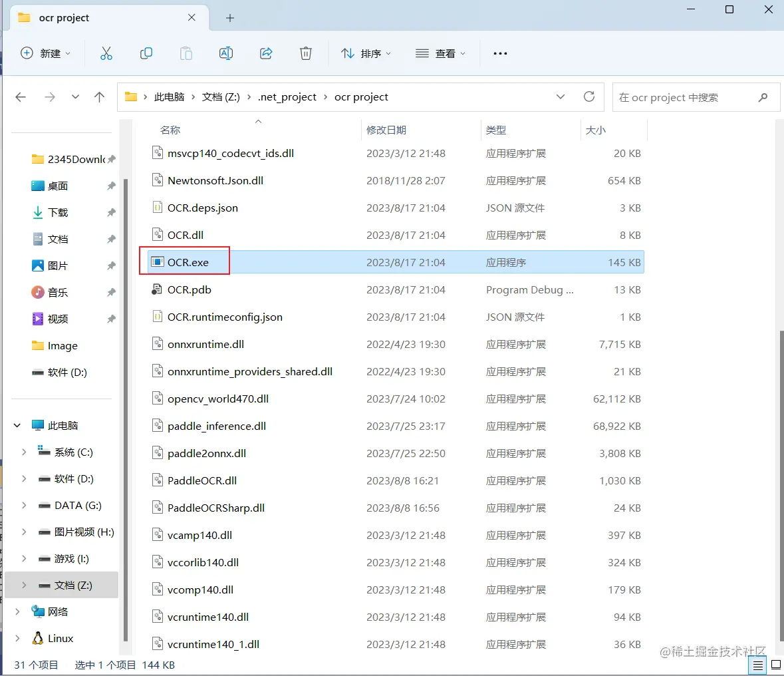The width and height of the screenshot is (784, 676).
Task: Select 软件 (D:) under quick access
Action: tap(60, 373)
